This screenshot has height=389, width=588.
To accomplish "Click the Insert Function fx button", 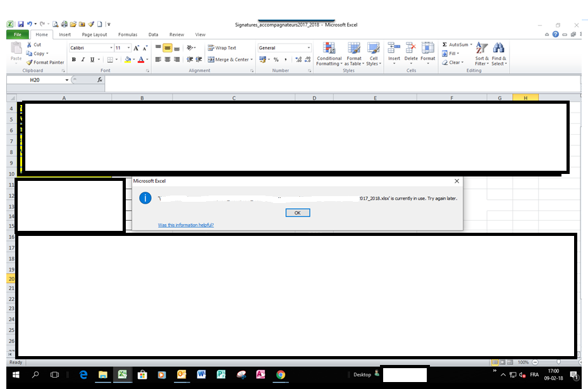I will pos(100,80).
